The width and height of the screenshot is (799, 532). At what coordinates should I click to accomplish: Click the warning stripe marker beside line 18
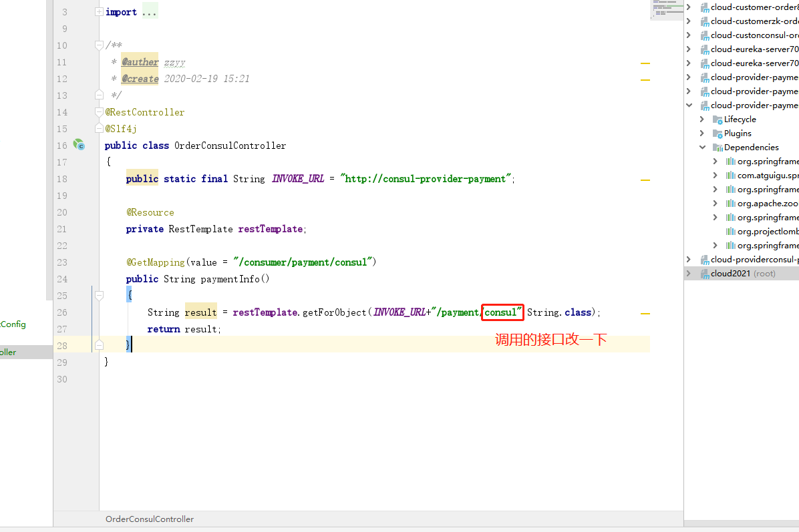coord(645,180)
